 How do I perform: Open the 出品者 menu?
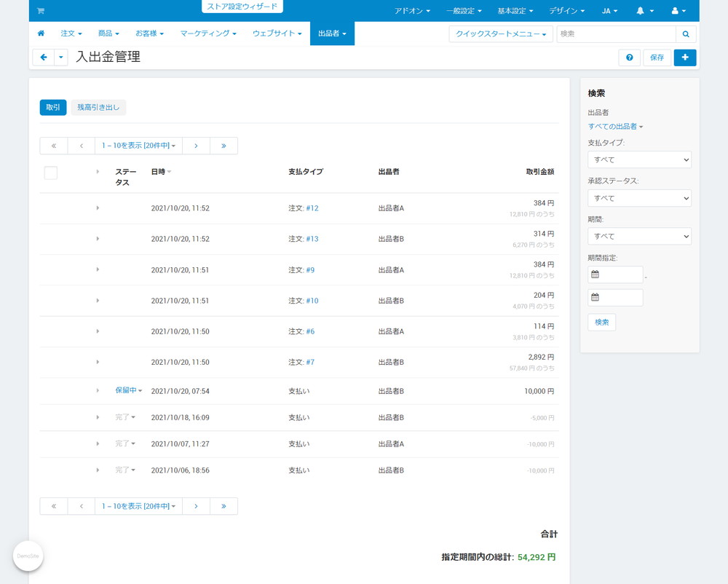(x=332, y=33)
